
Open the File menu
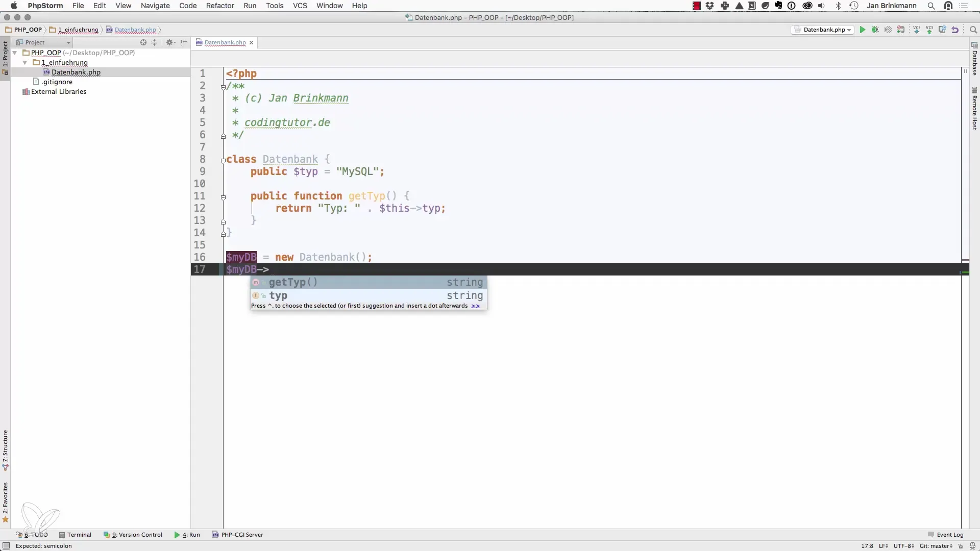(x=78, y=6)
